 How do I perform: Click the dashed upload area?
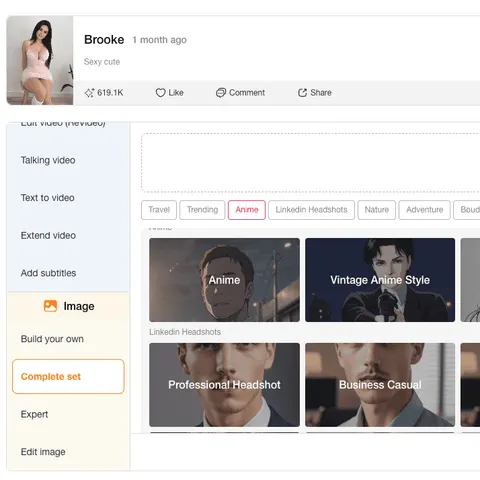311,163
